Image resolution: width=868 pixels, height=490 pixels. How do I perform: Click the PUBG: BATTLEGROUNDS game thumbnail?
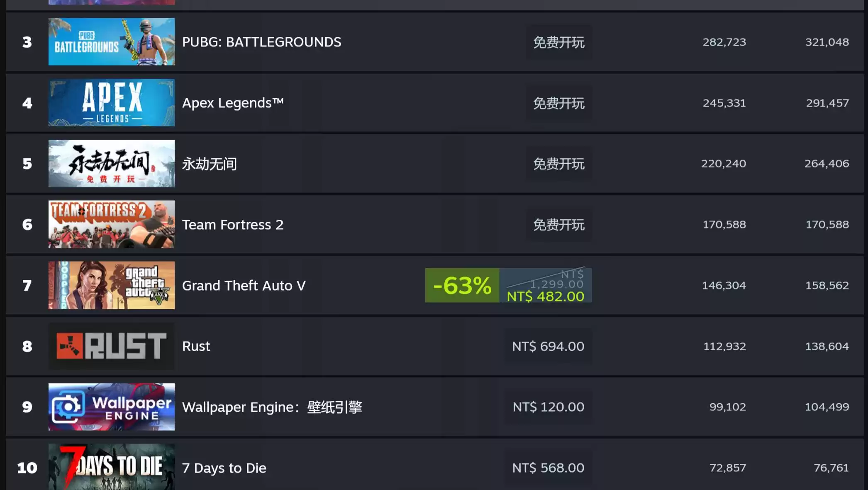coord(111,41)
